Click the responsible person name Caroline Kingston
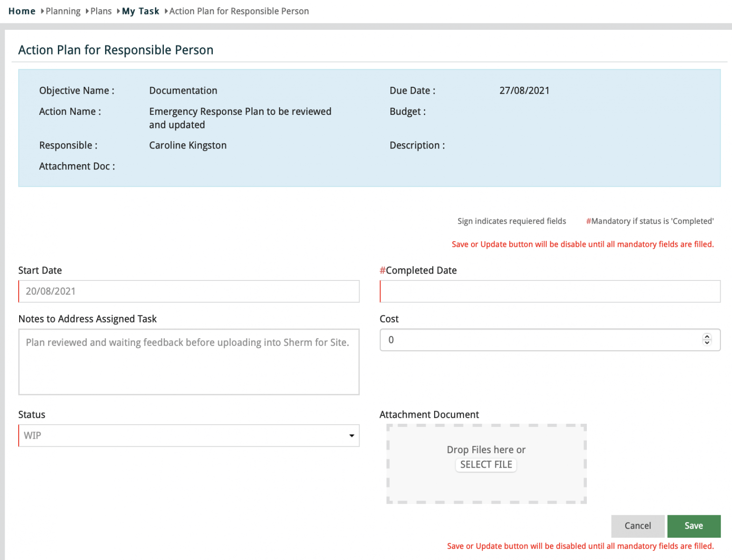Screen dimensions: 732x560 [188, 145]
